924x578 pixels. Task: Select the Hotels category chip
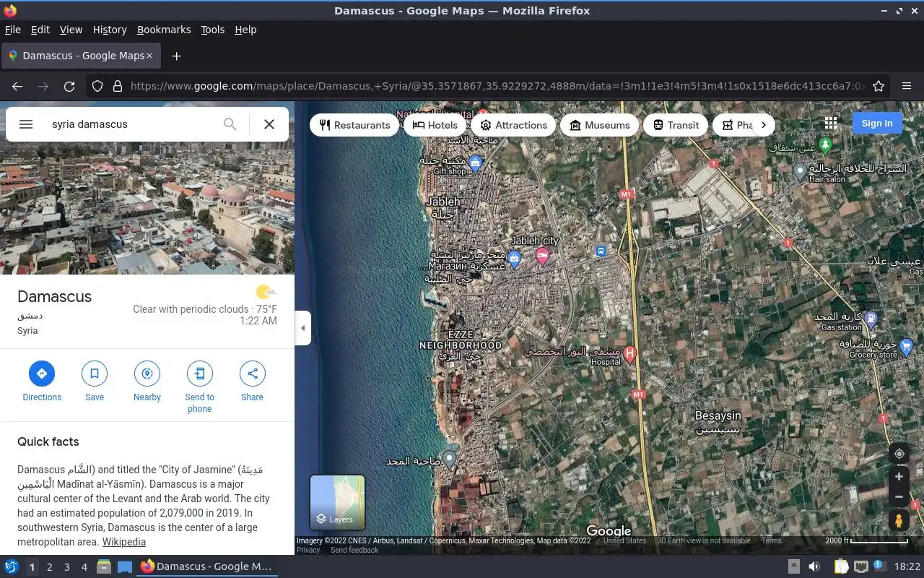click(435, 125)
